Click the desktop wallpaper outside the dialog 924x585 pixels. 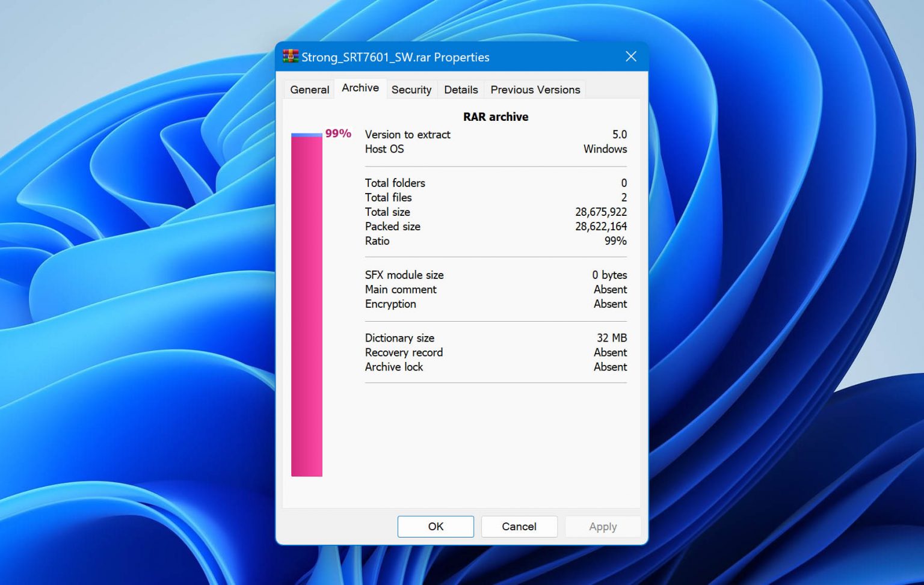click(120, 301)
